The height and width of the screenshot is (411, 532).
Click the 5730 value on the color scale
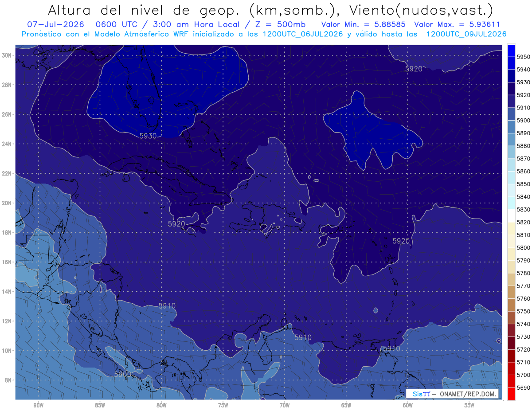click(x=524, y=337)
